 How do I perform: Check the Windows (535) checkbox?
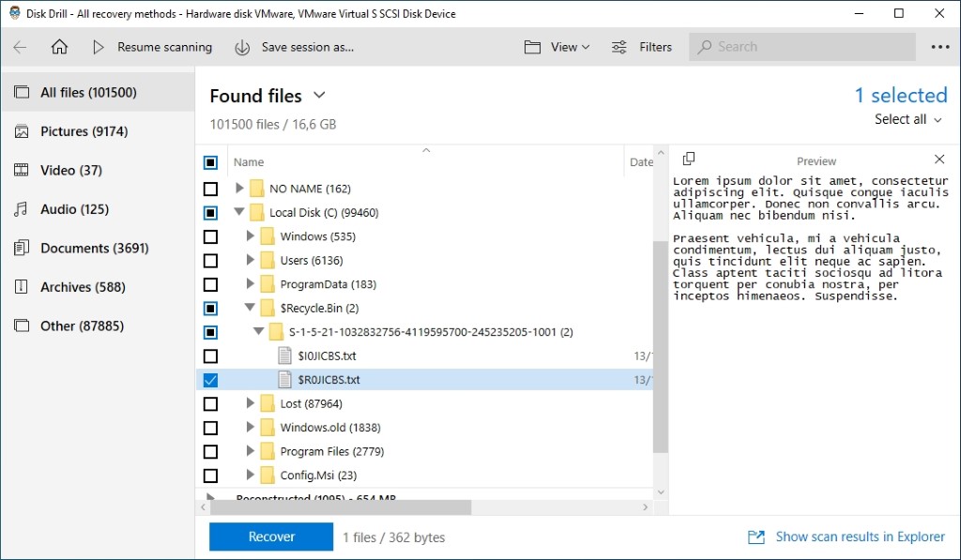210,236
